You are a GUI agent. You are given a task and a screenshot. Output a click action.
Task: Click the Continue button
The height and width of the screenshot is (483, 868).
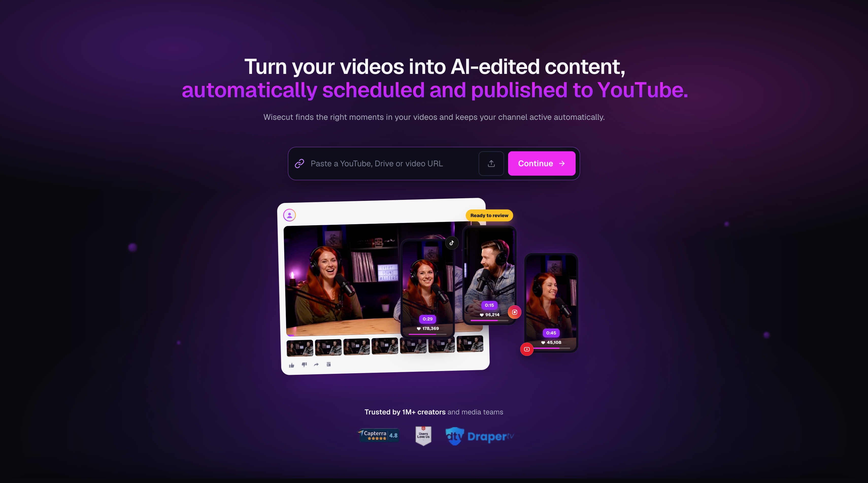point(542,164)
